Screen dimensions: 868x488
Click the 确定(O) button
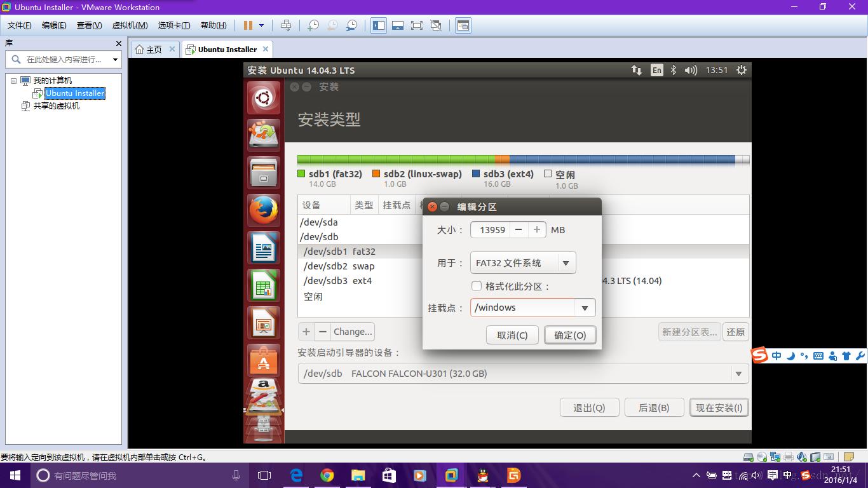click(x=570, y=335)
